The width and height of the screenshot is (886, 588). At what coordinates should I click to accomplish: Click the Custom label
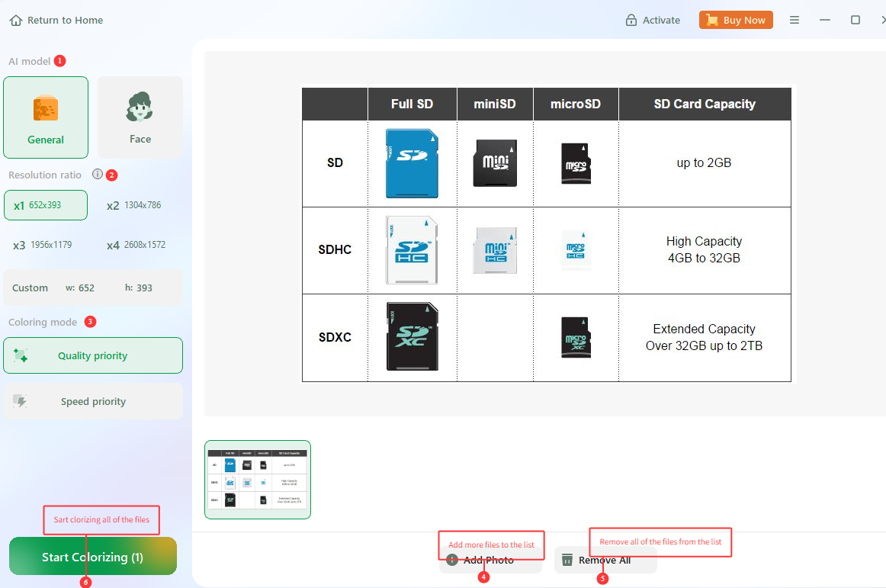pos(30,288)
